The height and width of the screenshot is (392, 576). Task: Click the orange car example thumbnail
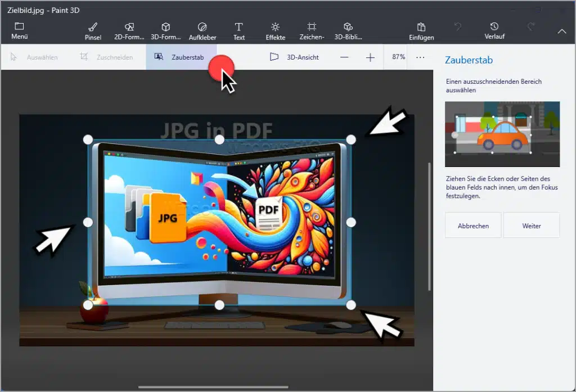[502, 134]
